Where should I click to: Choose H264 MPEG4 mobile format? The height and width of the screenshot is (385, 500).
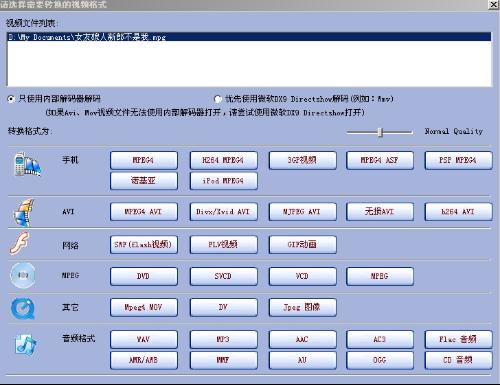223,160
